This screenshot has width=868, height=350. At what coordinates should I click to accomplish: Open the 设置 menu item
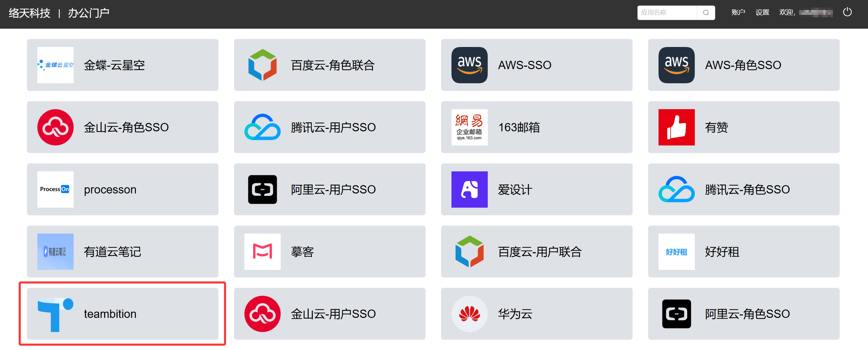[762, 13]
